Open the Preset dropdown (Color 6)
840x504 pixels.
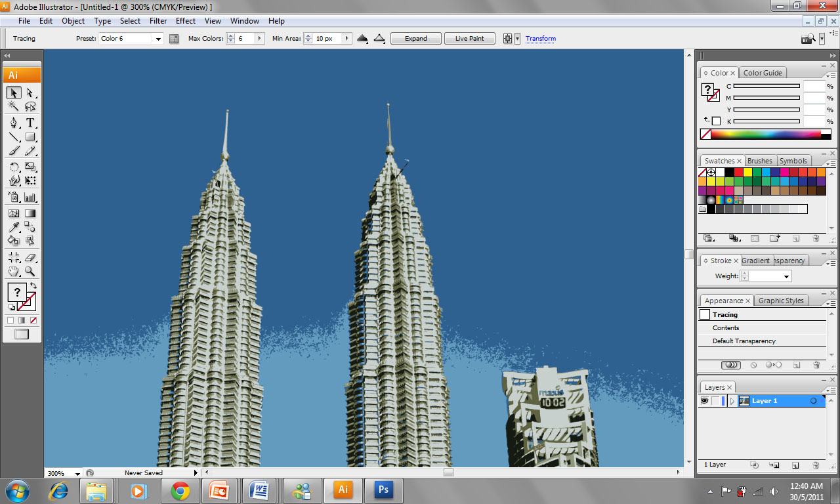pyautogui.click(x=158, y=39)
